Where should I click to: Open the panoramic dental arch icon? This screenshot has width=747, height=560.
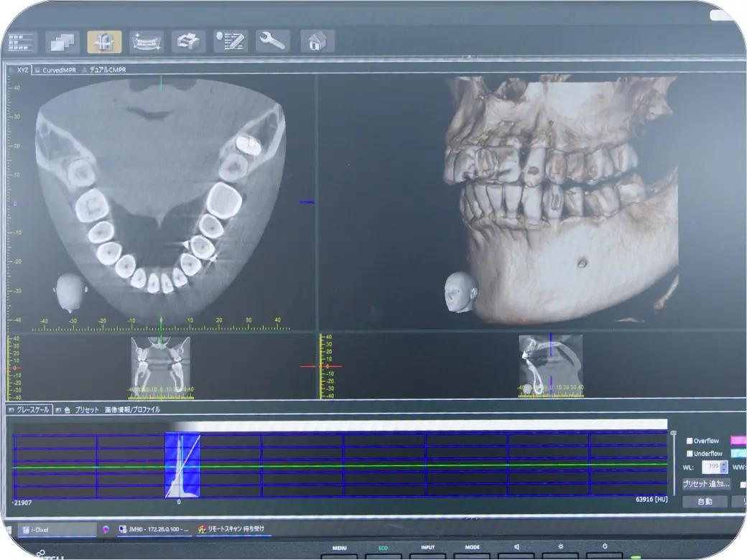pos(147,42)
